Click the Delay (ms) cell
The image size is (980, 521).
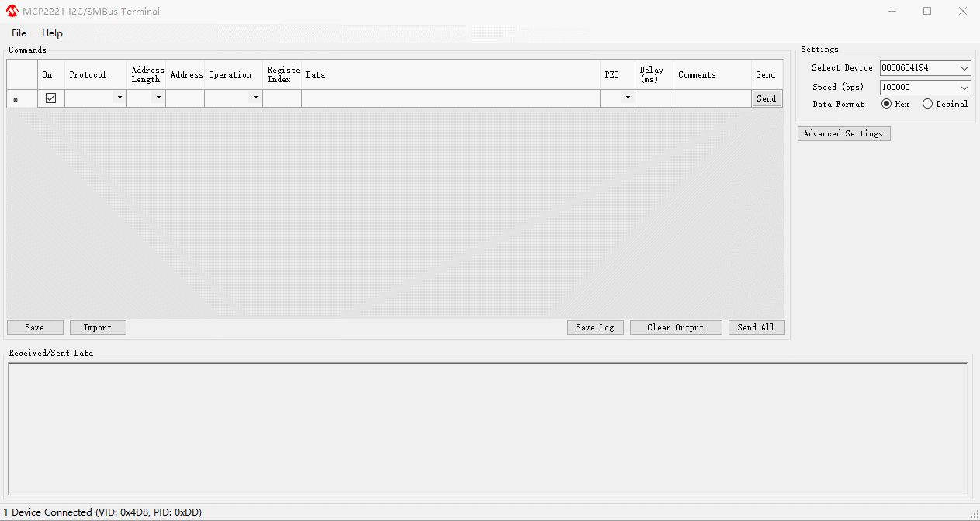coord(654,98)
